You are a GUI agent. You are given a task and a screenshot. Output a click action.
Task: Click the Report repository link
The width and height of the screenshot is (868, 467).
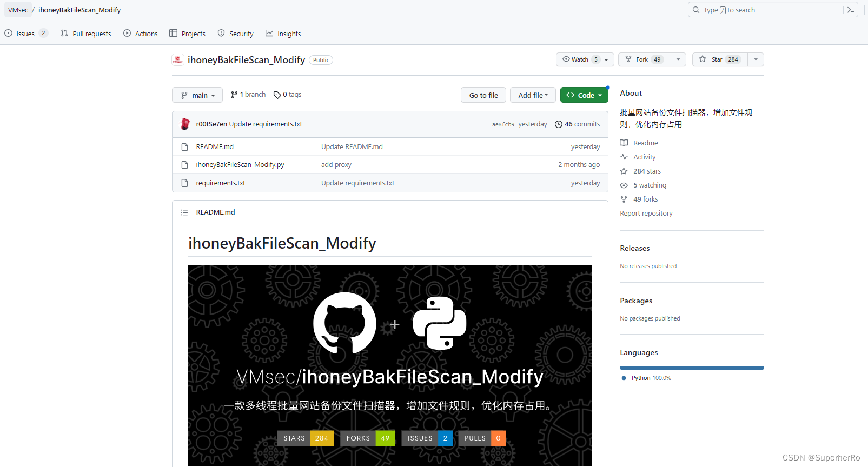pos(646,214)
